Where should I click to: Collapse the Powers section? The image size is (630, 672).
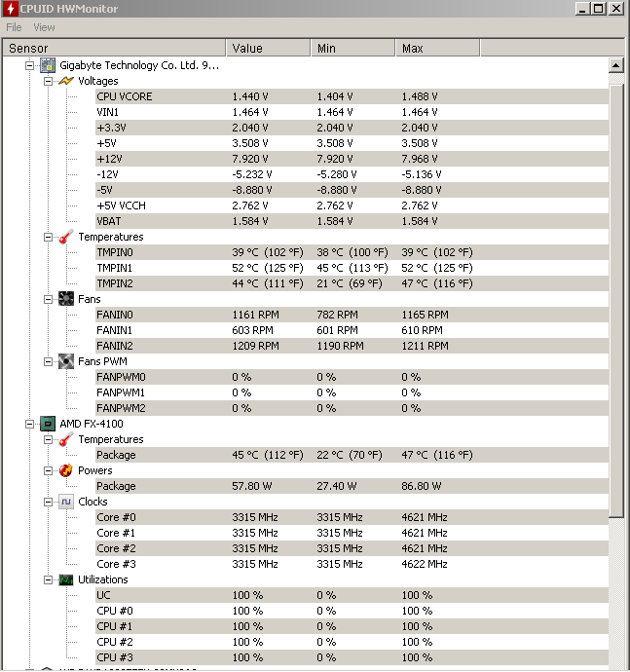pos(48,470)
